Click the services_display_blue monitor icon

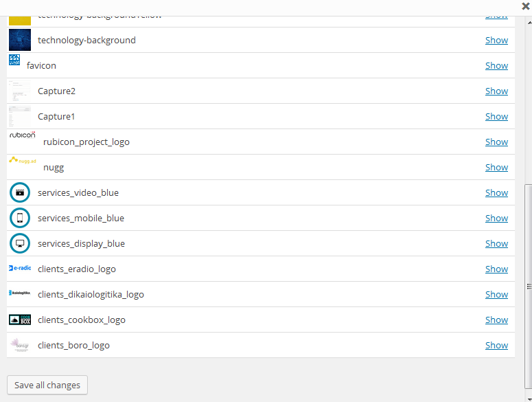(20, 243)
